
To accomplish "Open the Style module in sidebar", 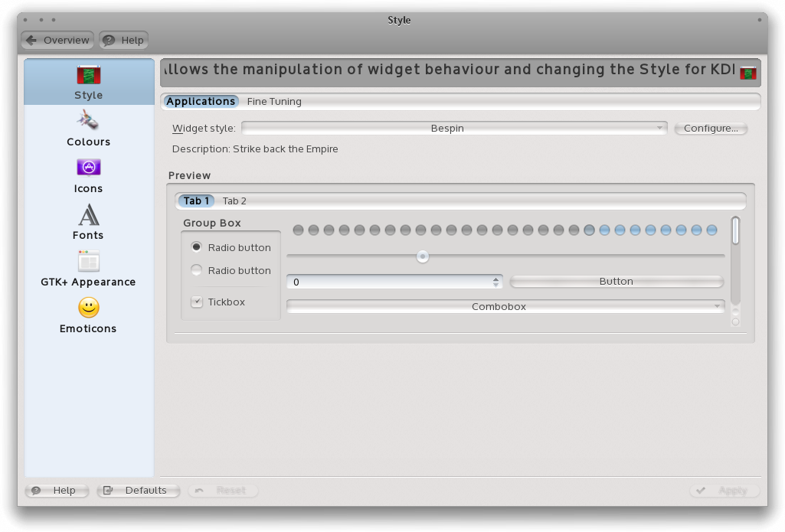I will [x=89, y=82].
